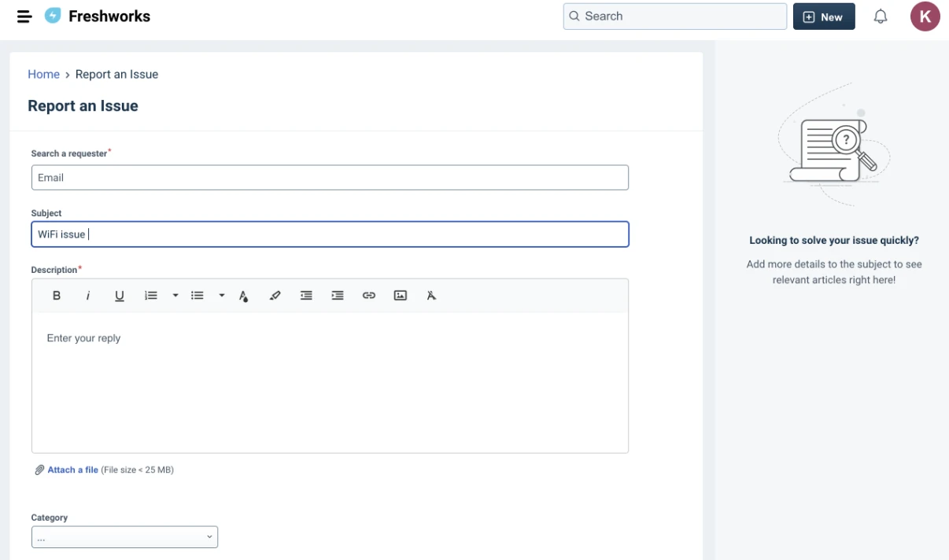Click the New button

824,17
